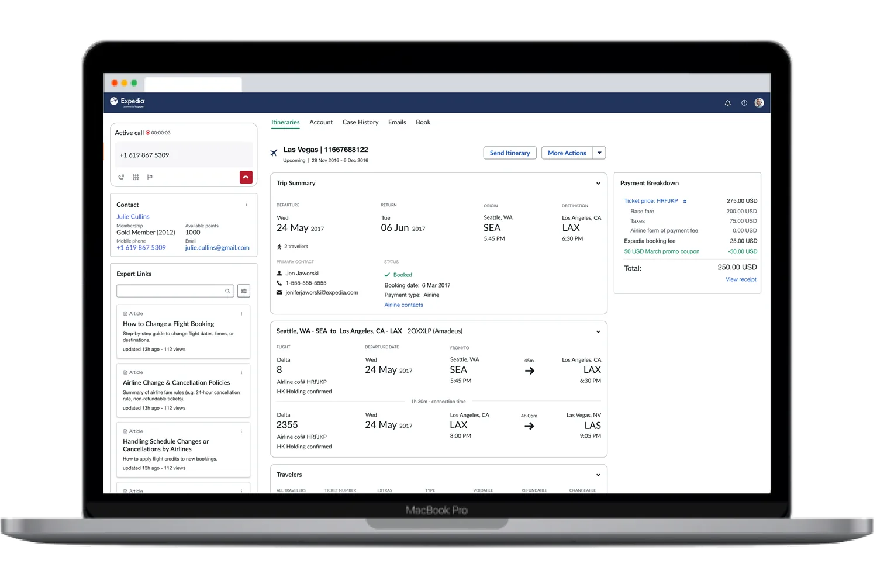Open the Airline contacts link

pos(404,305)
